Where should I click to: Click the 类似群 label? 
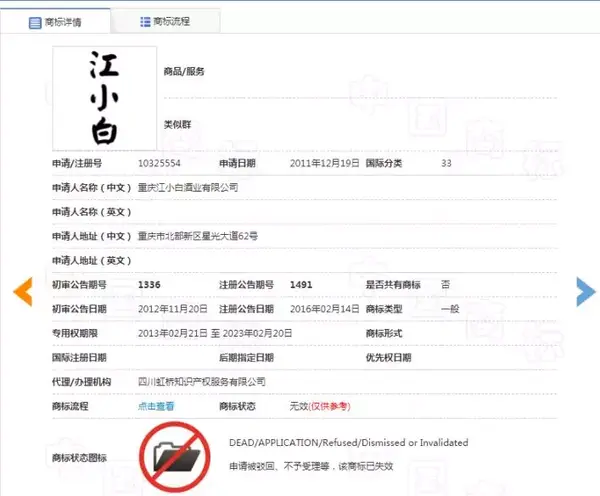[x=177, y=124]
